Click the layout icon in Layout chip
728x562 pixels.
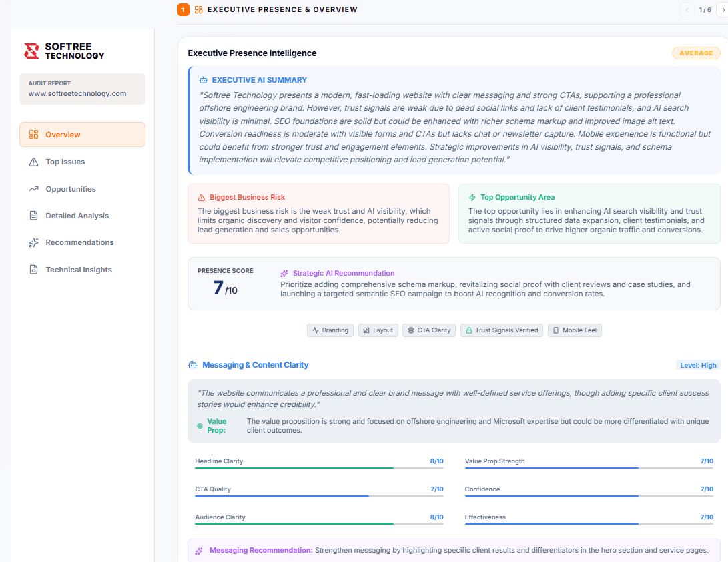(366, 330)
